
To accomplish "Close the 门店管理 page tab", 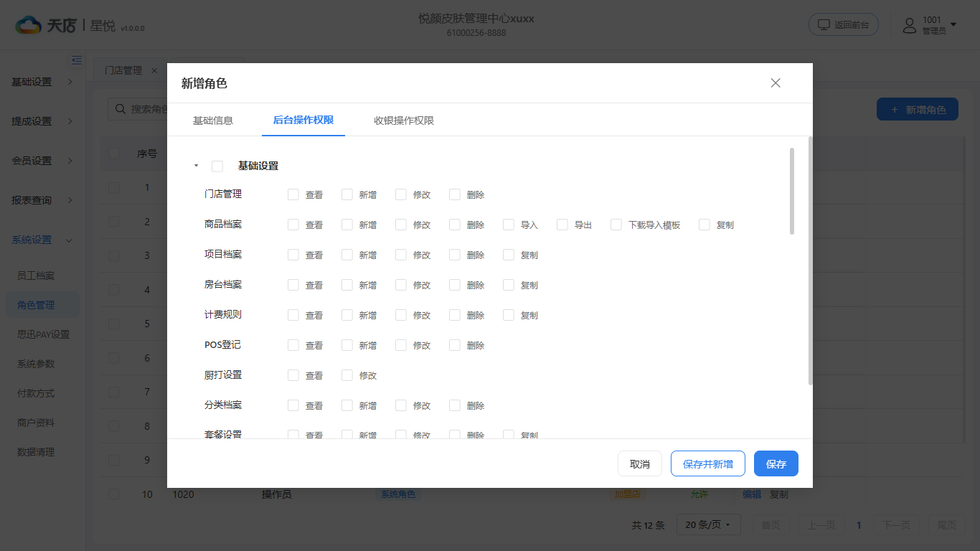I will [154, 70].
